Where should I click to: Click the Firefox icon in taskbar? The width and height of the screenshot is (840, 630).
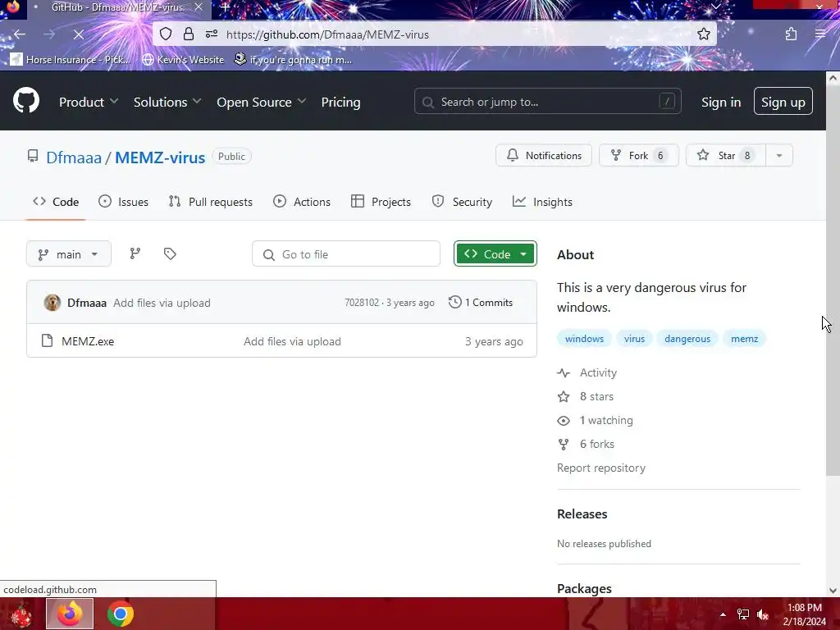click(x=70, y=614)
